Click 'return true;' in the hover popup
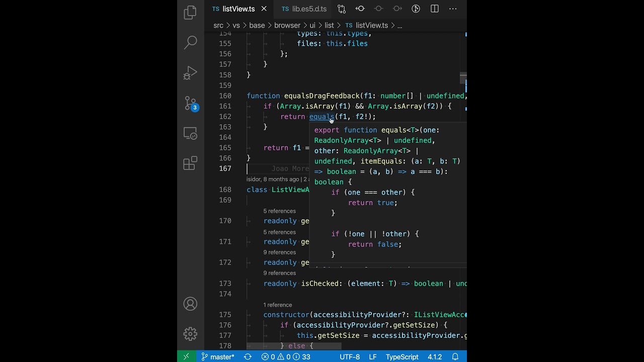 [372, 203]
